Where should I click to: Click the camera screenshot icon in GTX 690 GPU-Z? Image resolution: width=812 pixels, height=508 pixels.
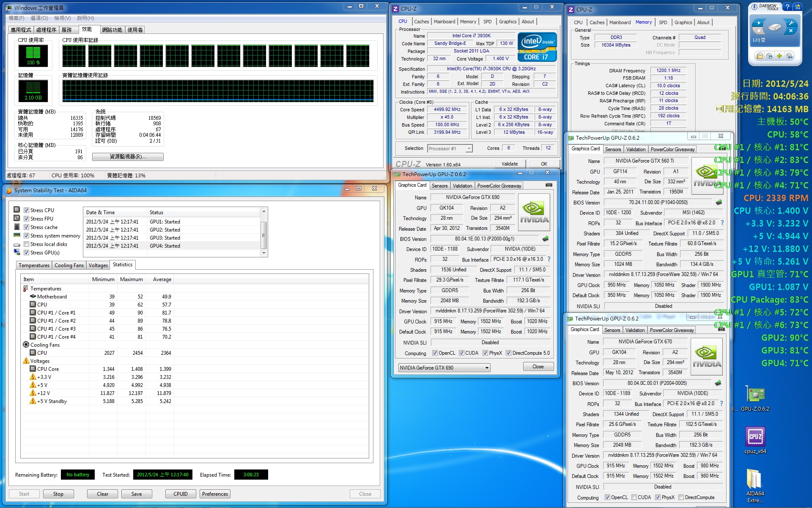coord(549,185)
